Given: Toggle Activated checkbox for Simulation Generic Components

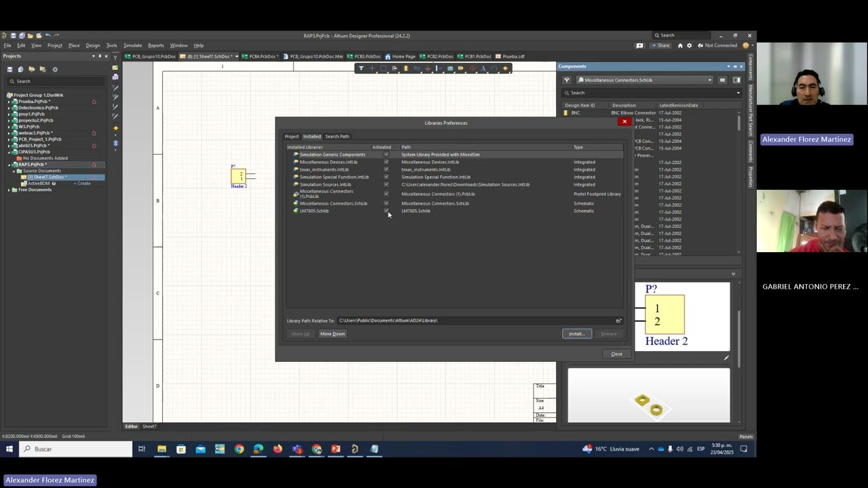Looking at the screenshot, I should 387,155.
